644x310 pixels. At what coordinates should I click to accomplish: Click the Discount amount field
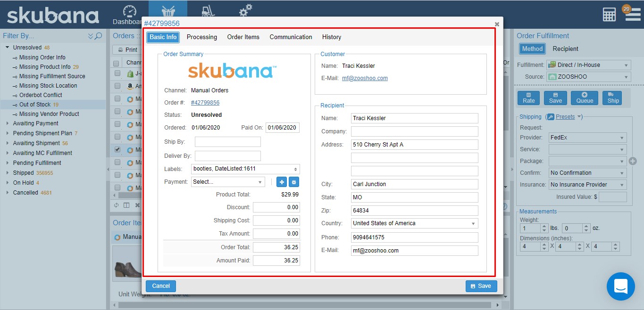pos(276,207)
